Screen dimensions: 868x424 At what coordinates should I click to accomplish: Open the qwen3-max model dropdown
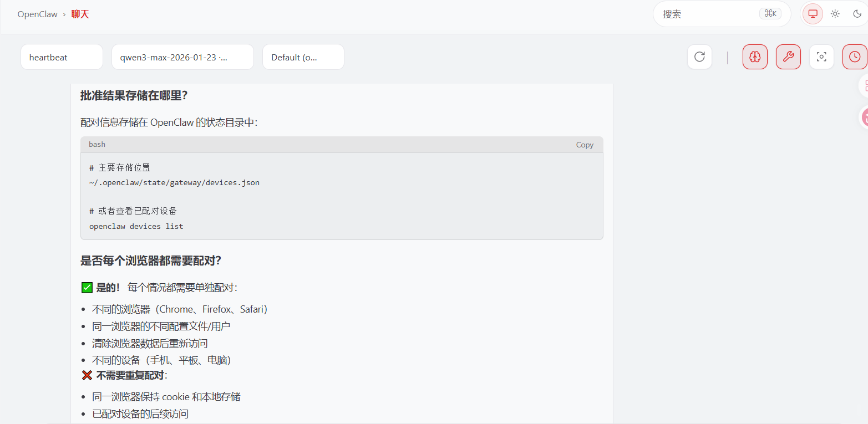[182, 57]
